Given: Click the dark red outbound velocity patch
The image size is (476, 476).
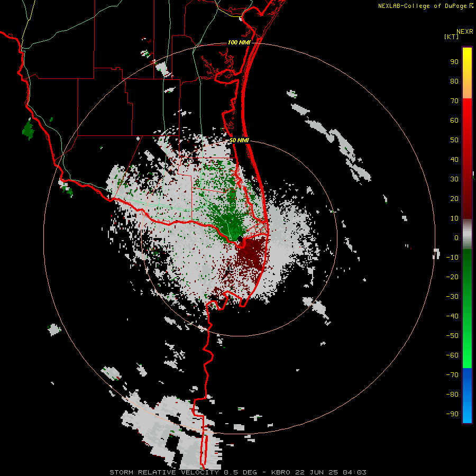Looking at the screenshot, I should tap(251, 253).
